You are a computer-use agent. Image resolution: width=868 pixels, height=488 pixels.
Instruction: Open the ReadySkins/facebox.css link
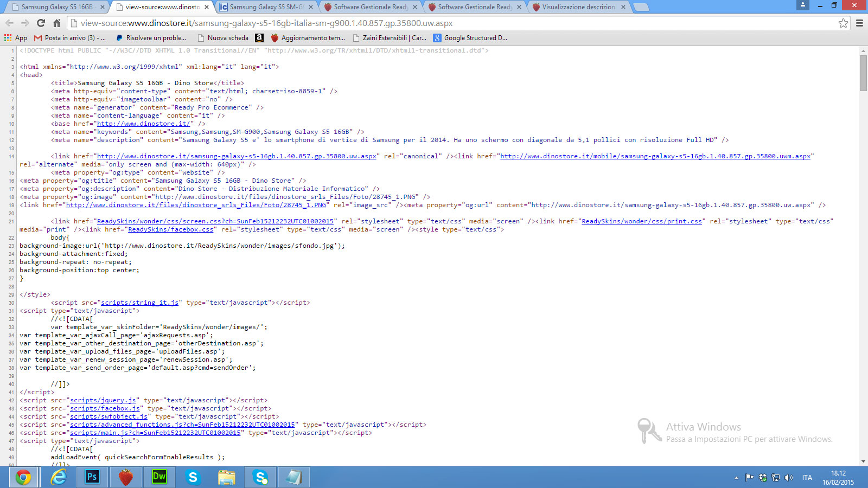[x=171, y=229]
